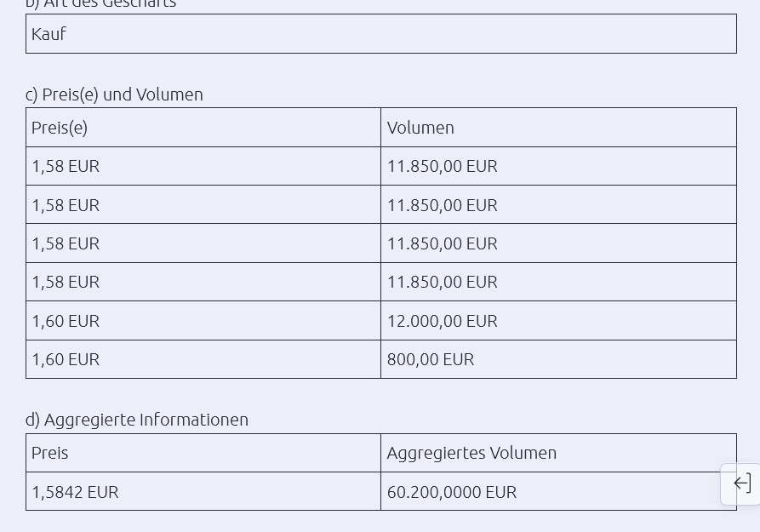Viewport: 760px width, 532px height.
Task: Click the 'b) Art des Geschäfts' heading
Action: tap(100, 3)
